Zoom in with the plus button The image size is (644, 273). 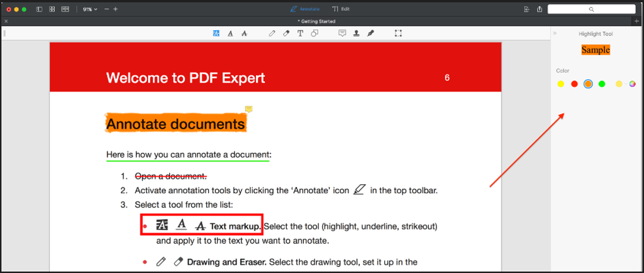116,9
